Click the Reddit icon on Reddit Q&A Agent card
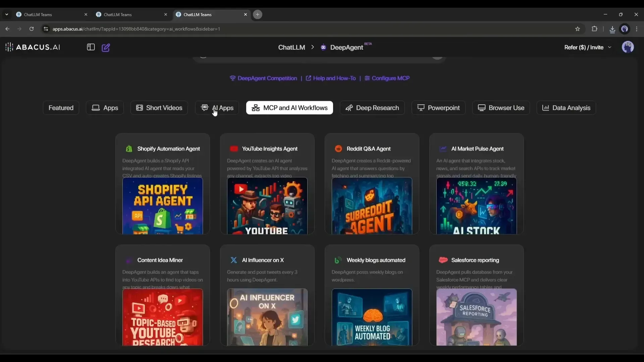This screenshot has height=362, width=644. tap(338, 148)
